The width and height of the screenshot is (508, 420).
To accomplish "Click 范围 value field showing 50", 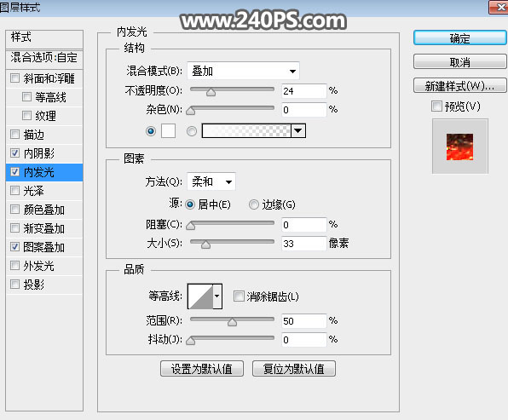I will tap(304, 321).
